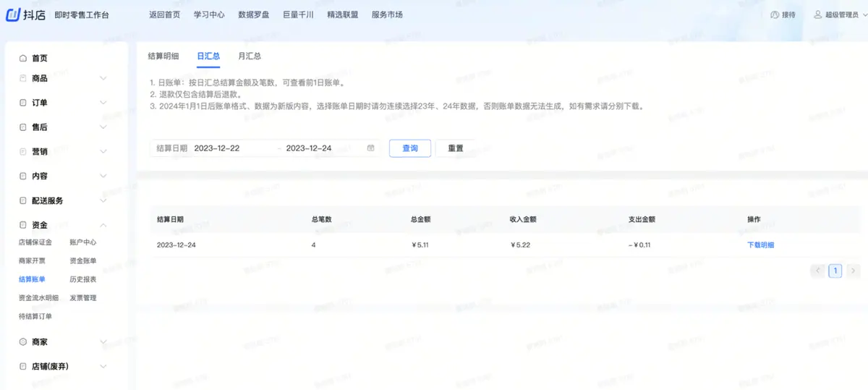Click the 商家 sidebar icon
The height and width of the screenshot is (390, 868).
pyautogui.click(x=23, y=342)
